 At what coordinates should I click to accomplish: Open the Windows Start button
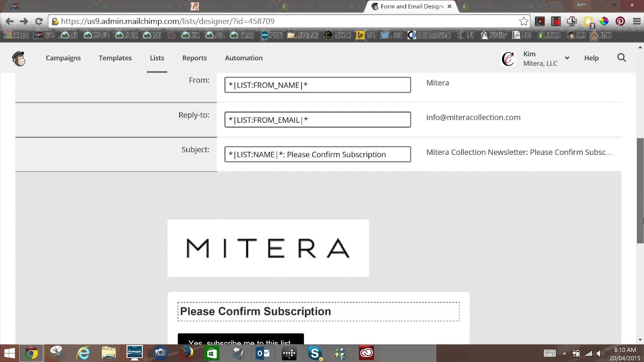click(9, 353)
